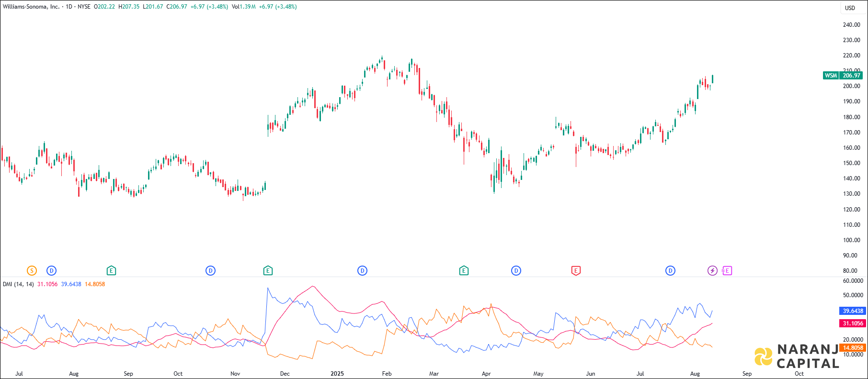The image size is (868, 379).
Task: Click the Apr label on the time axis
Action: tap(486, 374)
